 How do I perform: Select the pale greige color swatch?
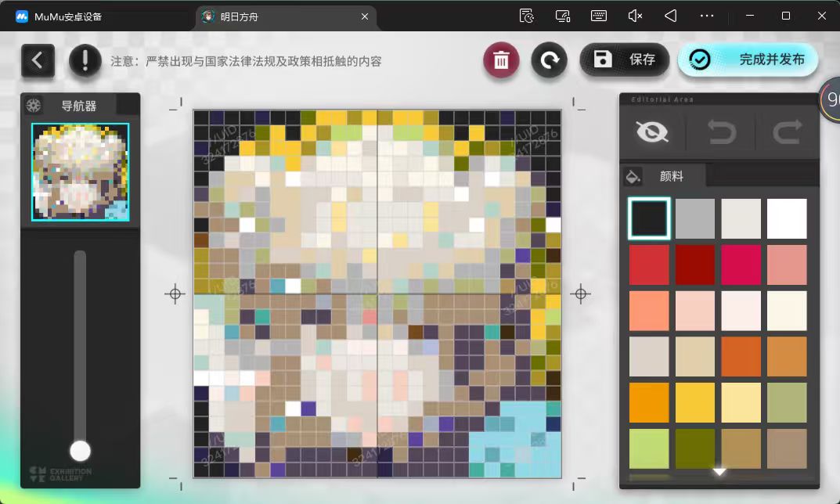(x=649, y=357)
